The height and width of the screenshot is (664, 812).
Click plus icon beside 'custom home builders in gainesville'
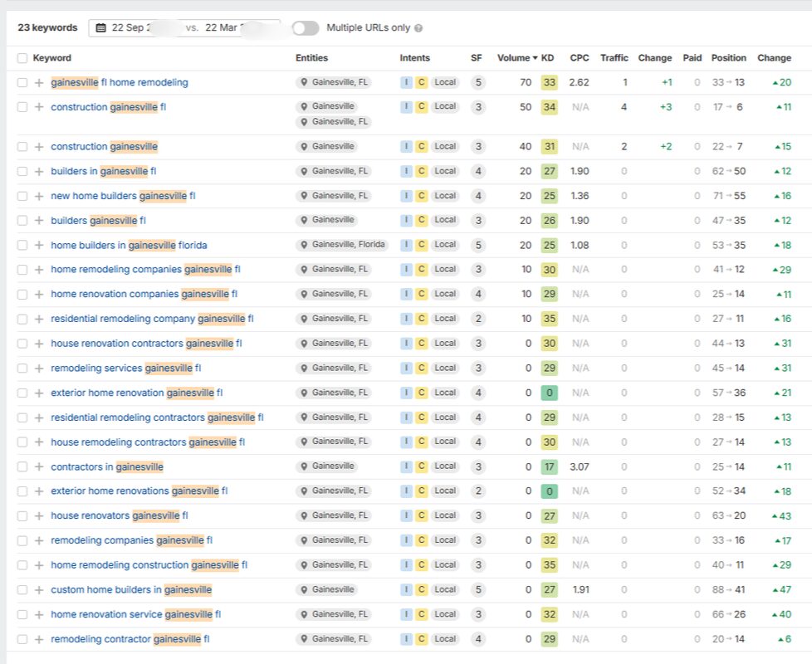click(39, 590)
